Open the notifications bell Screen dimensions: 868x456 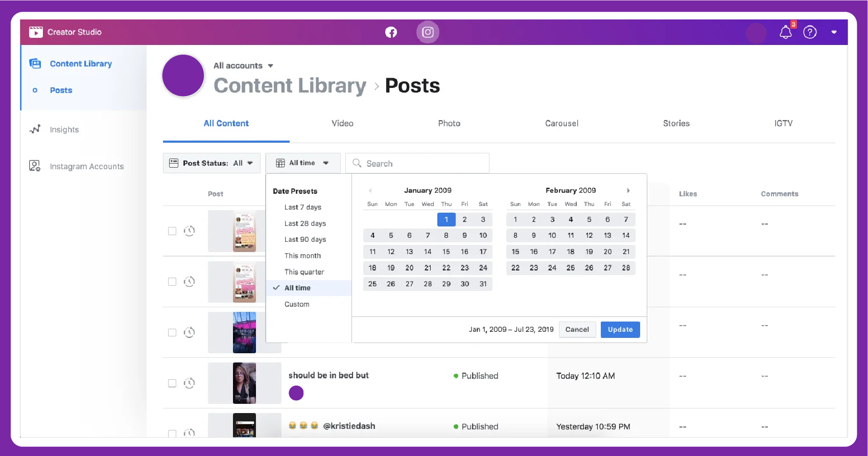pos(786,32)
